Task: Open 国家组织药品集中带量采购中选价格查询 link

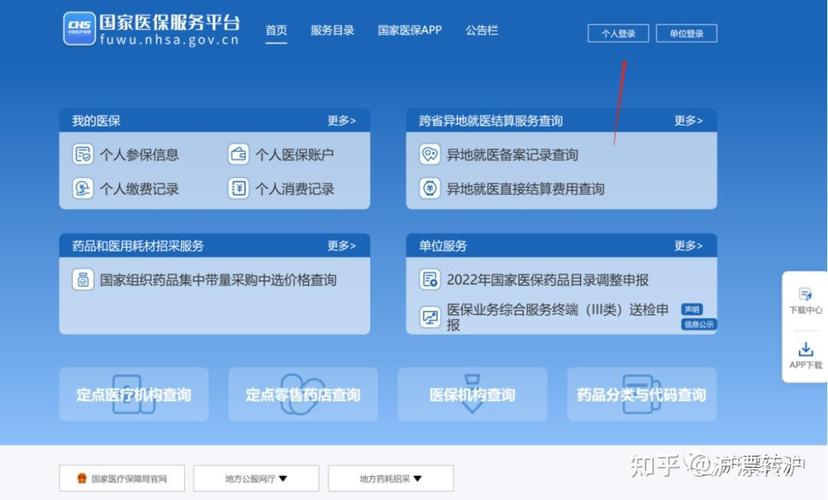Action: (x=218, y=280)
